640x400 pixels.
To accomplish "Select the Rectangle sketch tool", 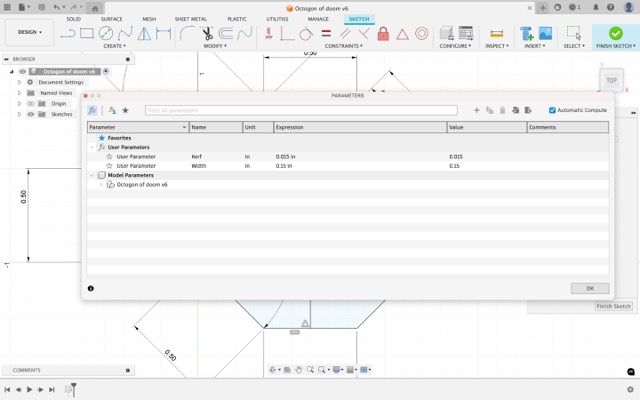I will (87, 33).
